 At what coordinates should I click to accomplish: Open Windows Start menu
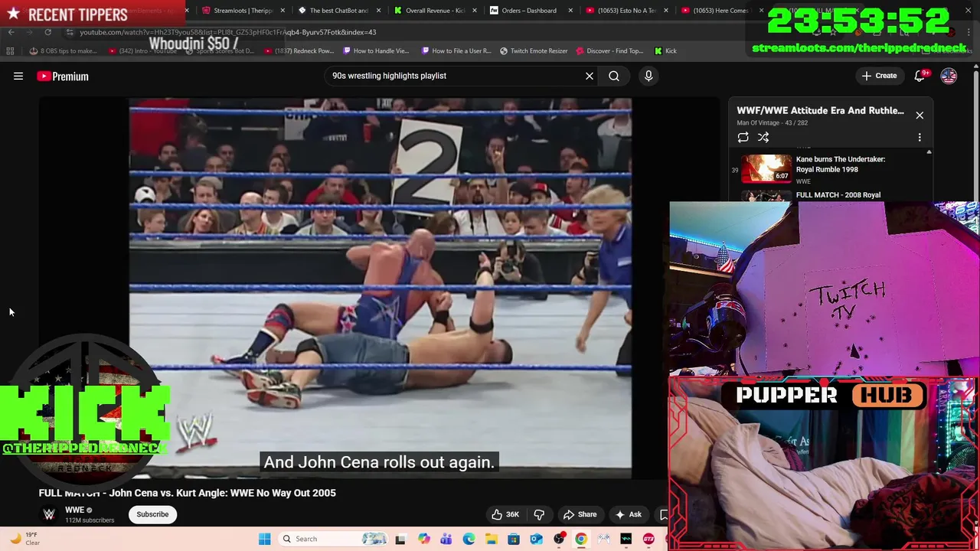[264, 539]
